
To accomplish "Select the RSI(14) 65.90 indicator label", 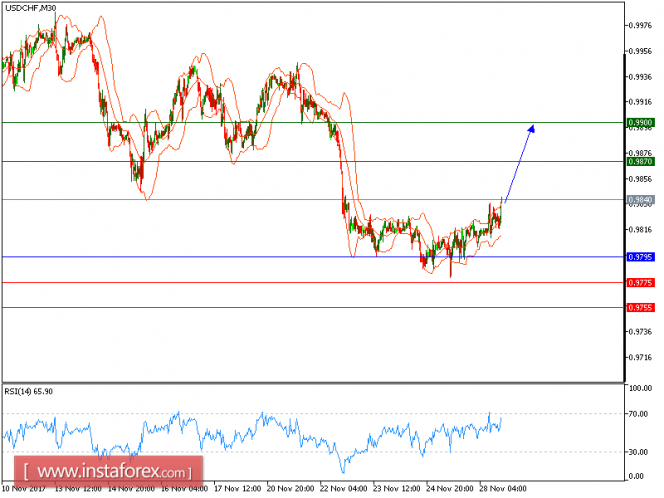I will pos(29,392).
